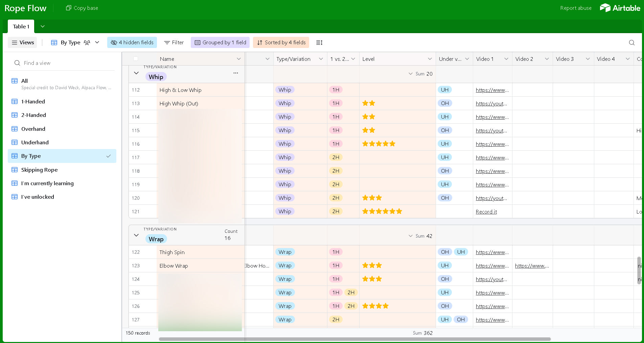
Task: Open the Video 3 column dropdown
Action: pos(588,59)
